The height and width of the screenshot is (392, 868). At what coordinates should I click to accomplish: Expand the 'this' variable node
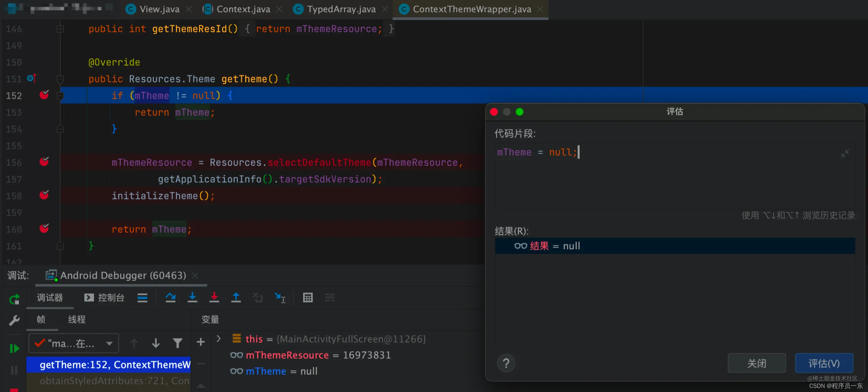218,338
